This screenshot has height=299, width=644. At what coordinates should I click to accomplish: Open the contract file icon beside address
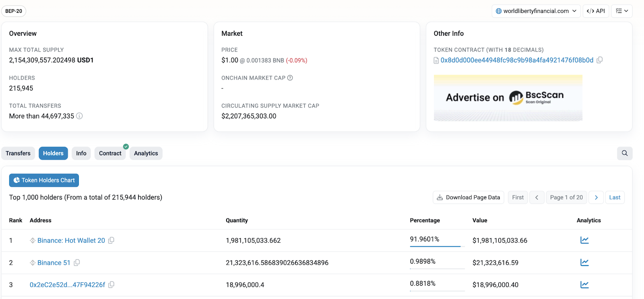pyautogui.click(x=436, y=60)
